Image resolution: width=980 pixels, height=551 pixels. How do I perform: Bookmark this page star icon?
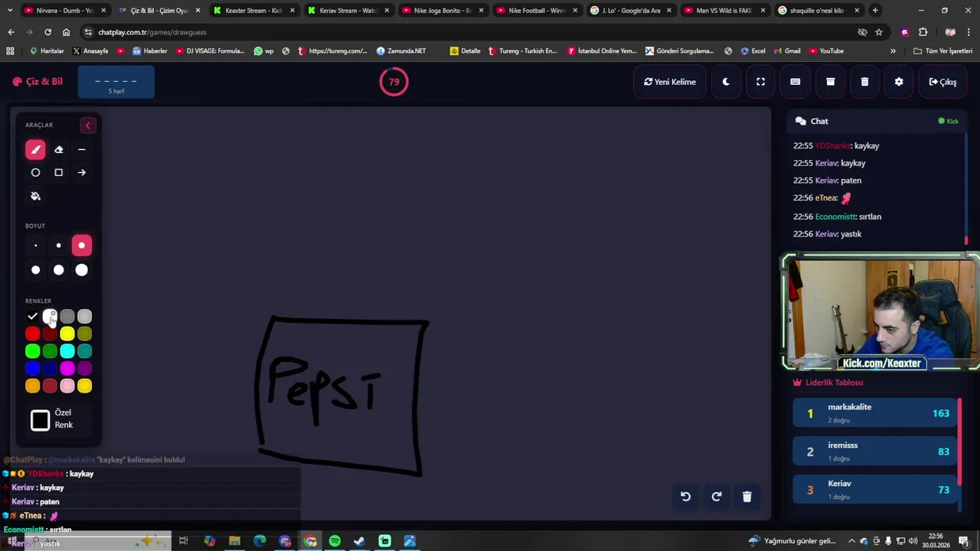pos(879,32)
